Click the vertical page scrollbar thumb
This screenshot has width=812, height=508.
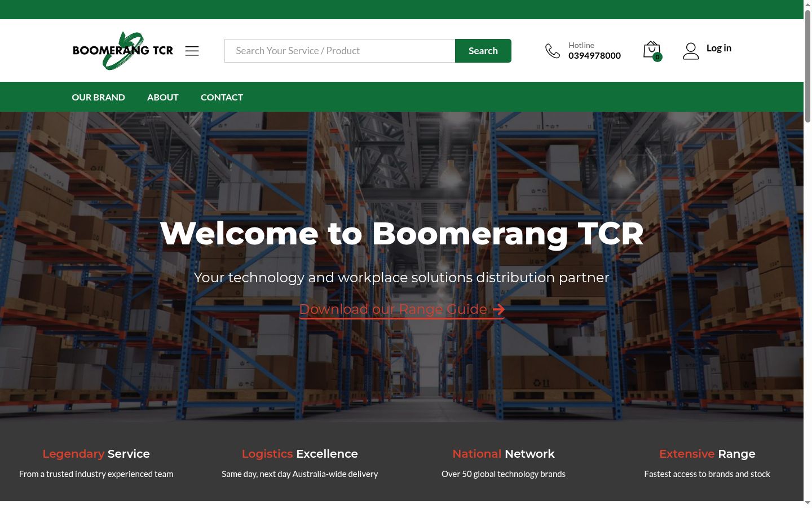pyautogui.click(x=807, y=66)
